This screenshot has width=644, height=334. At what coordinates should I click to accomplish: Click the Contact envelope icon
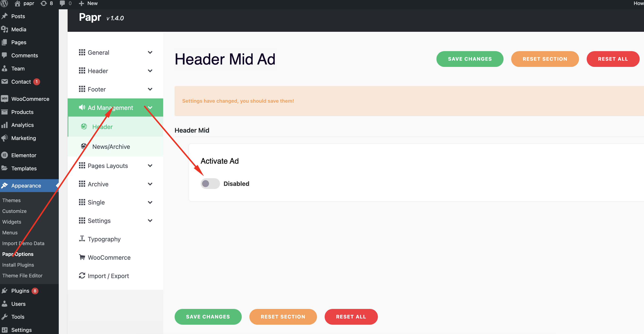pos(5,81)
